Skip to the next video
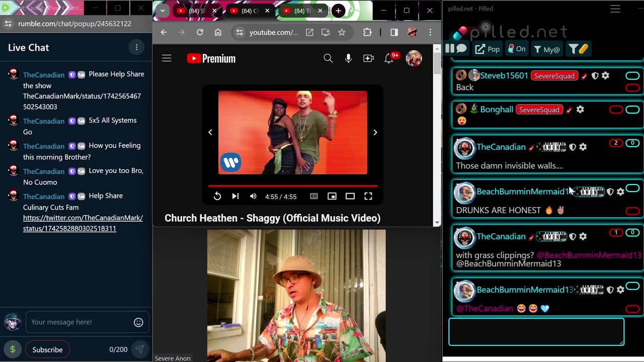This screenshot has width=644, height=362. (235, 196)
